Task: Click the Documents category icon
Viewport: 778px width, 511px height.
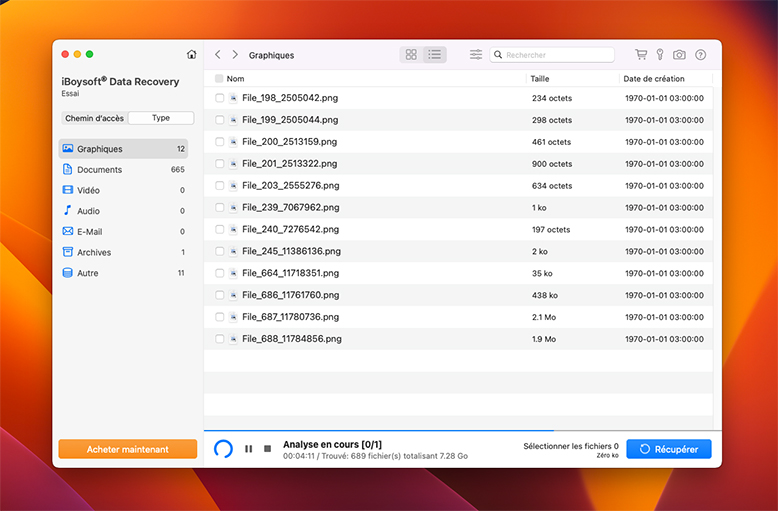Action: point(67,169)
